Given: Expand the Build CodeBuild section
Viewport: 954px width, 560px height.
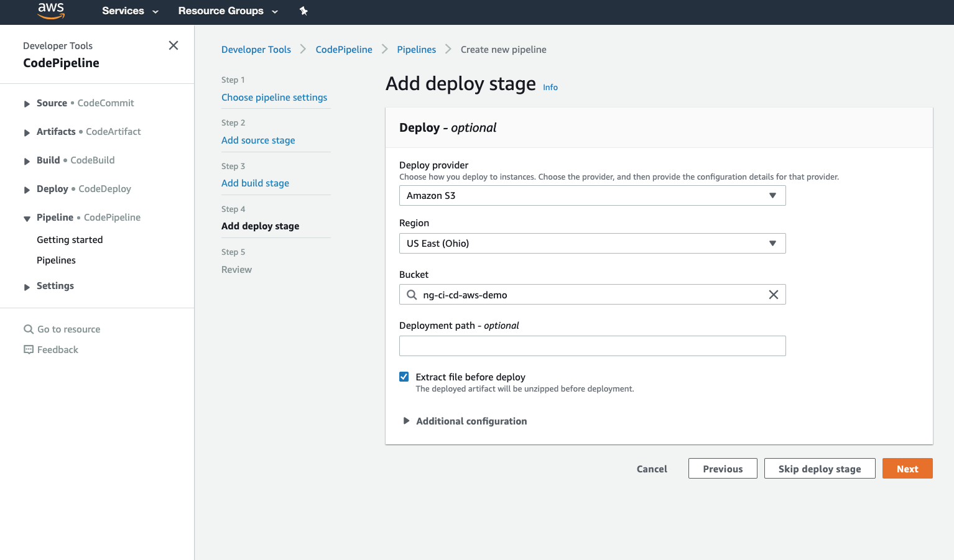Looking at the screenshot, I should coord(27,161).
